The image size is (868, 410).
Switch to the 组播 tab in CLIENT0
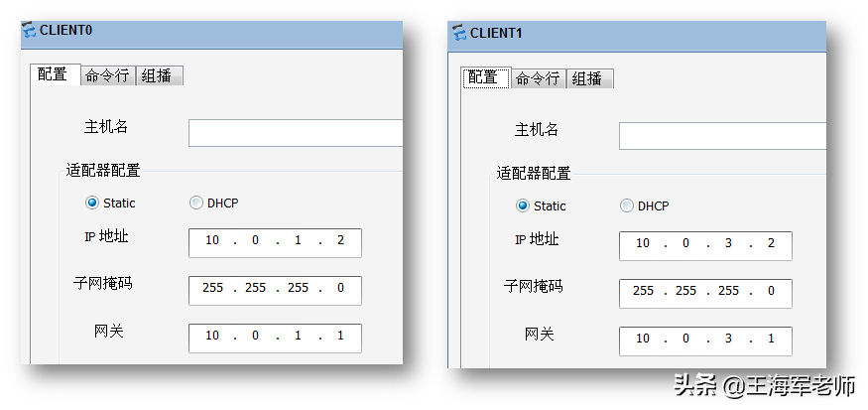(159, 75)
